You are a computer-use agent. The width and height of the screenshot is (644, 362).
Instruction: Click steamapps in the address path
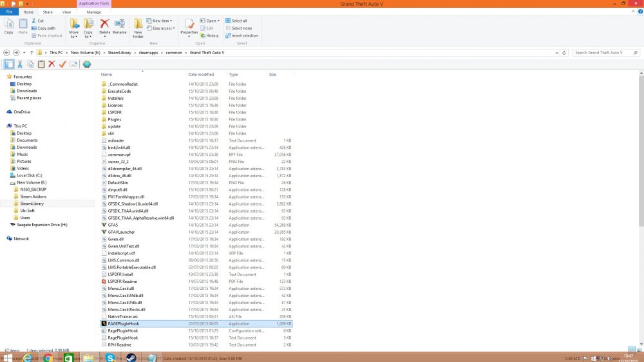(x=148, y=53)
